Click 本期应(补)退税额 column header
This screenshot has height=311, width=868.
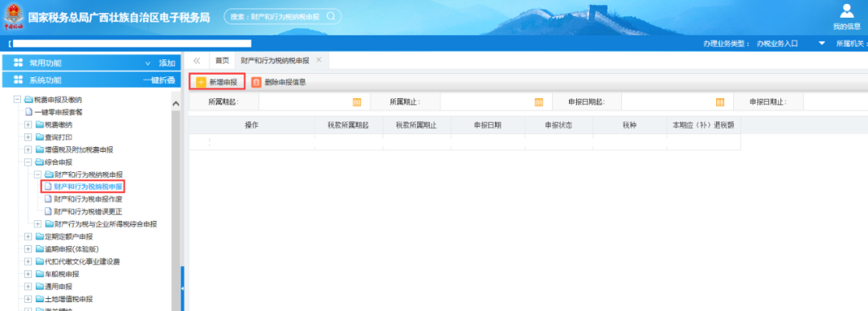[703, 125]
